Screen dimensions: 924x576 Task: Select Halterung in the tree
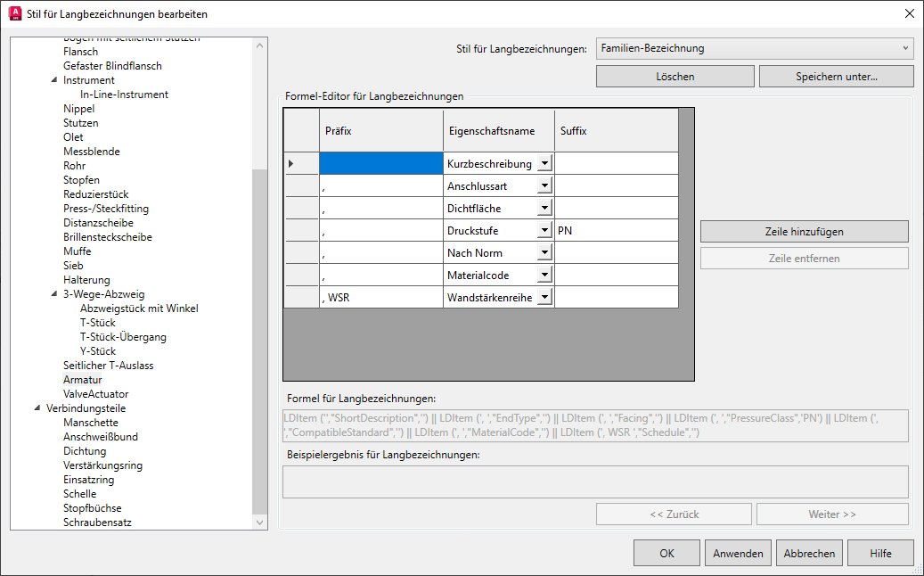click(x=86, y=279)
